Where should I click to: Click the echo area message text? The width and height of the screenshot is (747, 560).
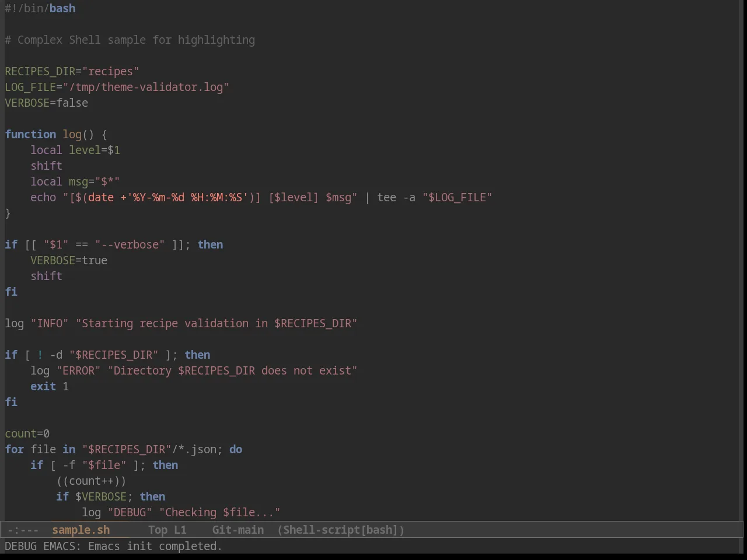coord(113,546)
